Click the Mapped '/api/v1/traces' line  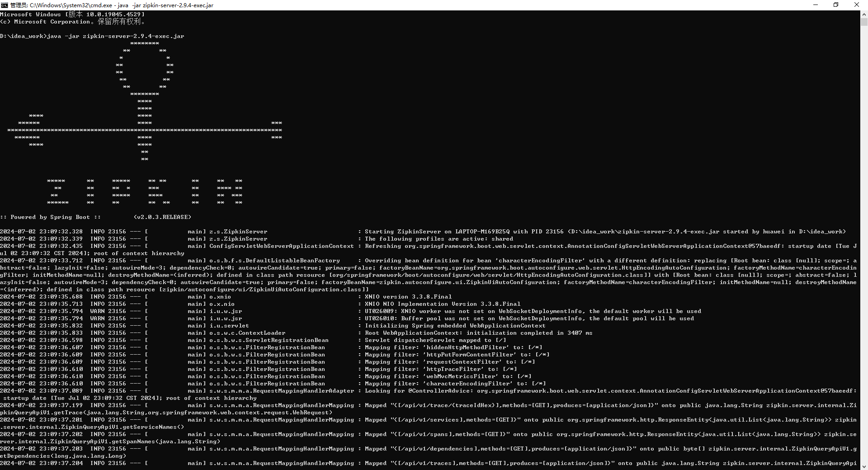pyautogui.click(x=429, y=463)
